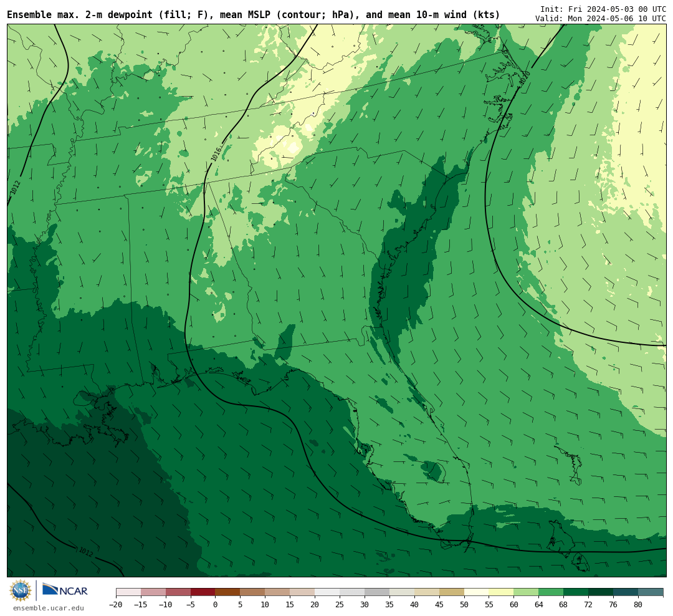This screenshot has width=673, height=616.
Task: Pick the 72 to 76 darkest green swatch
Action: pos(601,592)
